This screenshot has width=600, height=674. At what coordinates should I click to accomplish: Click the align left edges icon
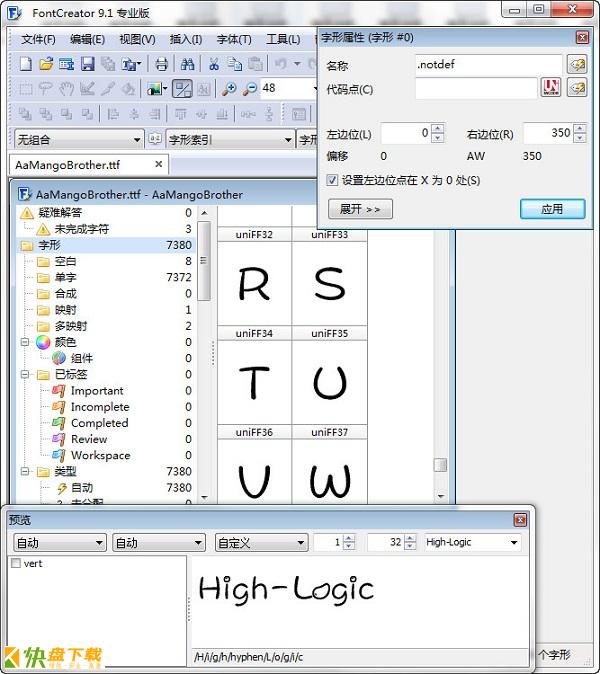click(113, 114)
